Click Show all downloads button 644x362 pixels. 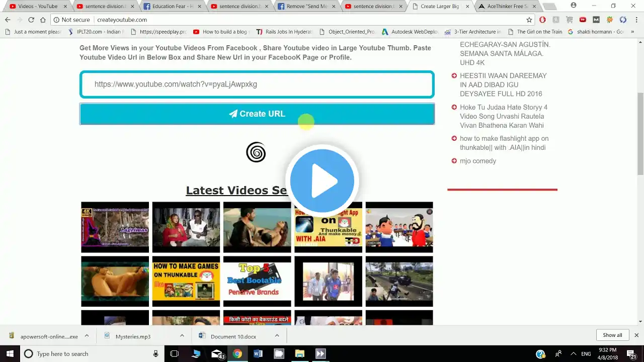(x=612, y=335)
